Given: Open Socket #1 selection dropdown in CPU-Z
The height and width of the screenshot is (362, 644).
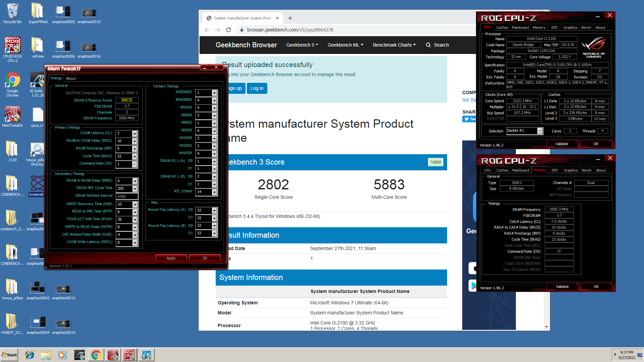Looking at the screenshot, I should click(x=540, y=131).
